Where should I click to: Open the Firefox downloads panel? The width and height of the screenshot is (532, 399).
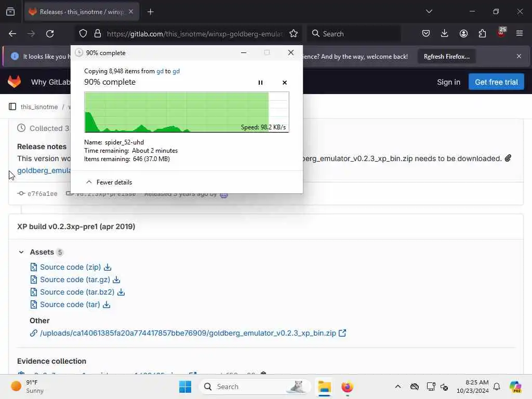click(445, 34)
